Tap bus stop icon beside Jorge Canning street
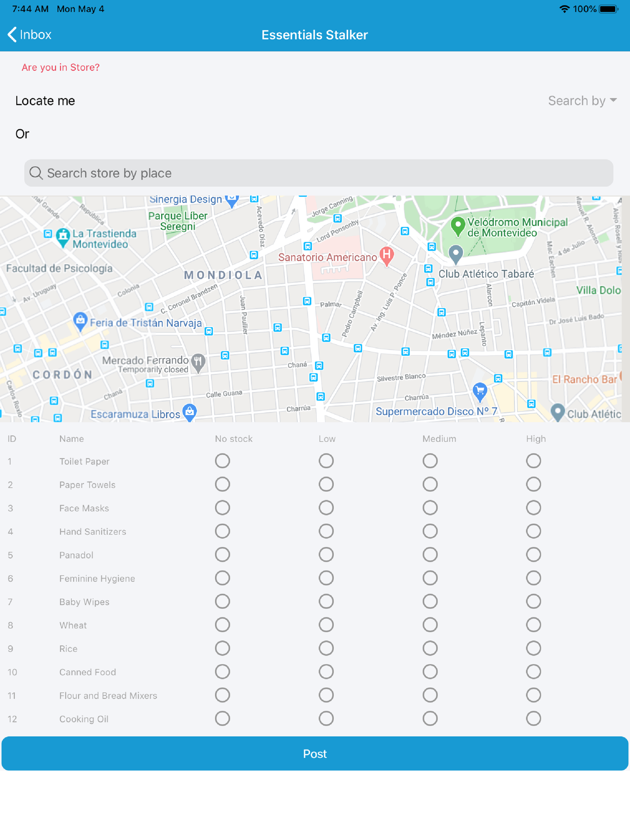Screen dimensions: 630x840 tap(337, 218)
